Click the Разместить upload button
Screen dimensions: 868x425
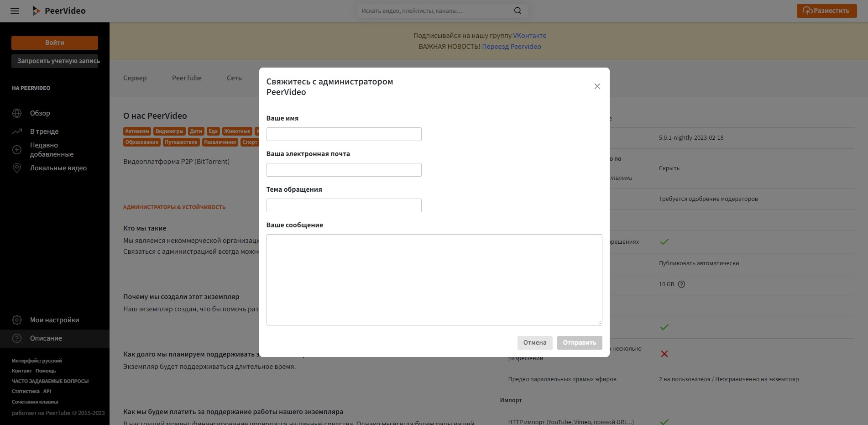(x=826, y=11)
